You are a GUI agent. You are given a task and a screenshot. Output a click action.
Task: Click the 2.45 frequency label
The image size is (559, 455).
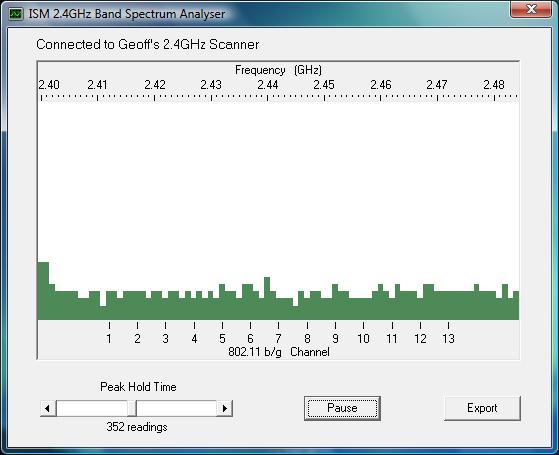[324, 85]
